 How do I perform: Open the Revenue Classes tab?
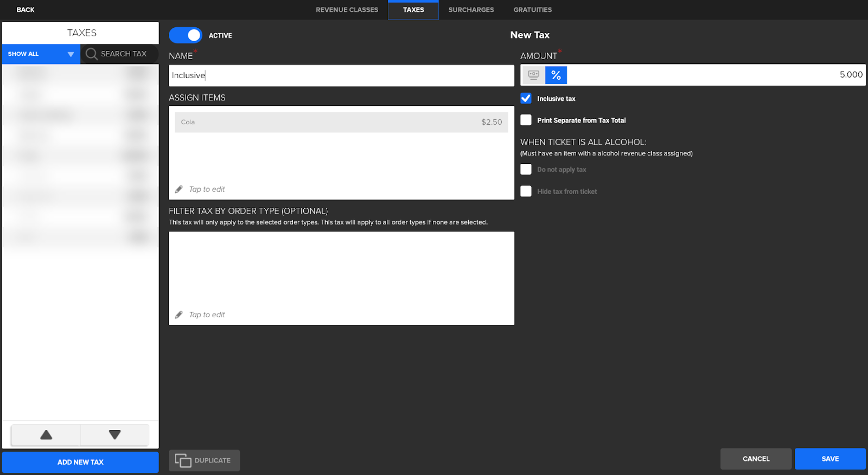coord(347,10)
